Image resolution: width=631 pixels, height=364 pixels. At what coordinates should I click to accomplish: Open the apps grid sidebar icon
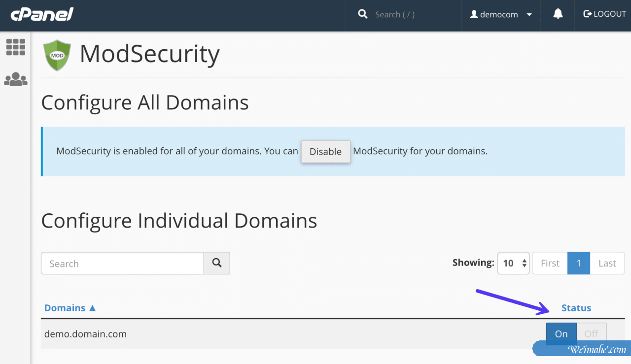click(x=15, y=47)
